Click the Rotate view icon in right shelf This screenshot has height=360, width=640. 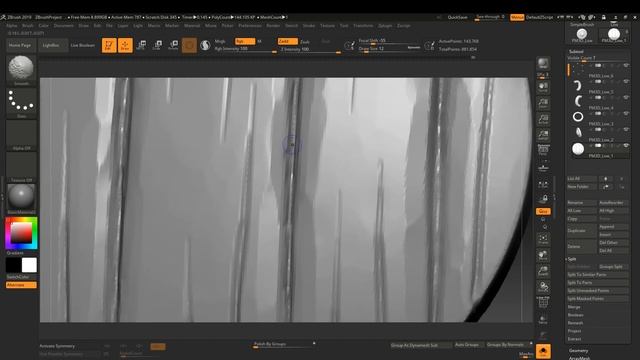pos(543,287)
